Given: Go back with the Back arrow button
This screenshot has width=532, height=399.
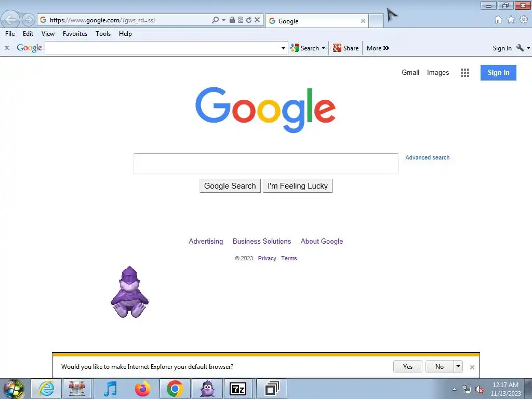Looking at the screenshot, I should 10,20.
